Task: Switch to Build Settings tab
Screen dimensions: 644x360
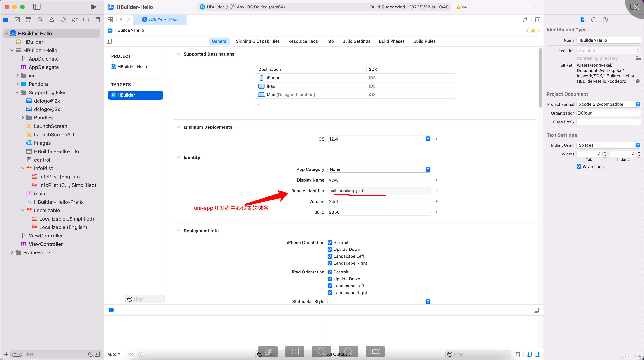Action: 356,41
